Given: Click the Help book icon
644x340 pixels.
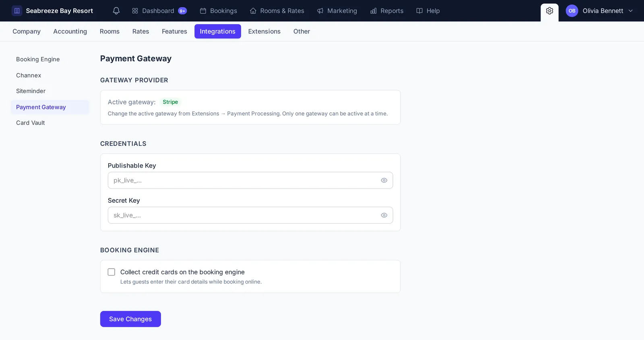Looking at the screenshot, I should (x=419, y=11).
